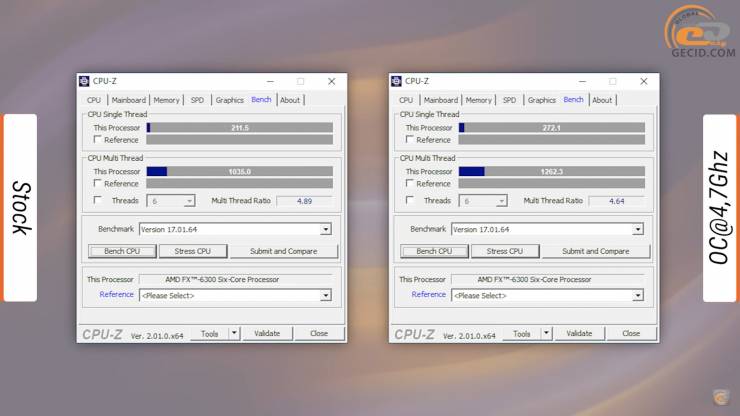
Task: Enable single thread Reference checkbox in OC window
Action: (x=409, y=139)
